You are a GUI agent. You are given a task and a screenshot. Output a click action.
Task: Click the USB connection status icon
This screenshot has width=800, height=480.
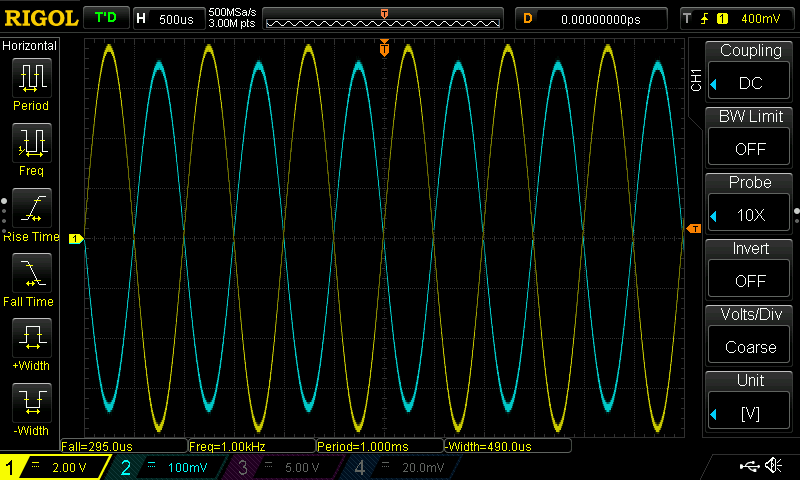(x=749, y=466)
